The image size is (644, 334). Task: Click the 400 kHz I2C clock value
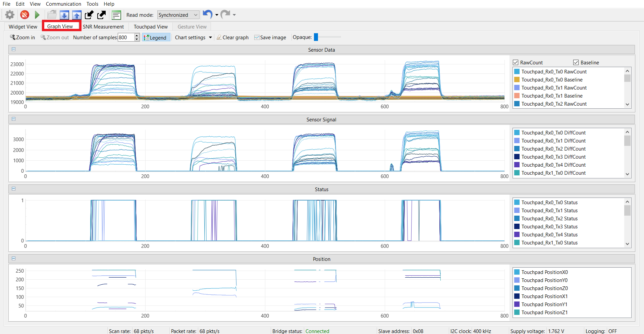482,331
